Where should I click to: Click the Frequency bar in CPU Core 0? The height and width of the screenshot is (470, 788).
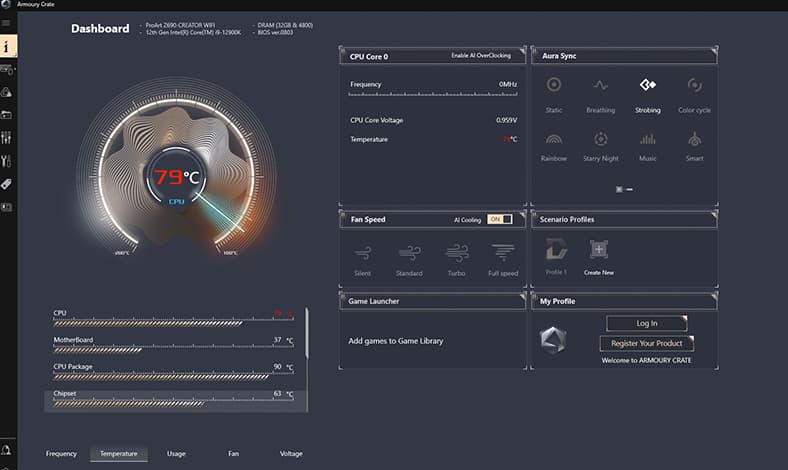tap(433, 94)
